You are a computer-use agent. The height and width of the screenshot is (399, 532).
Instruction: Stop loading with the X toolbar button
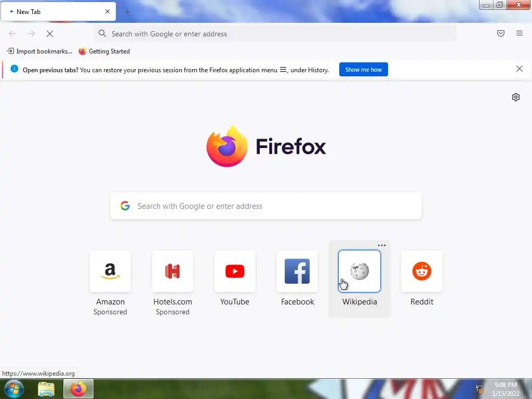(50, 34)
